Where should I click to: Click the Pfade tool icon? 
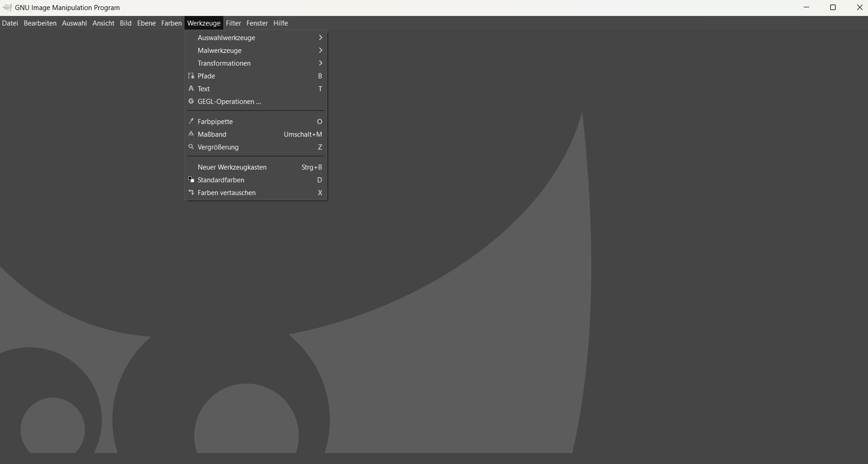[191, 76]
